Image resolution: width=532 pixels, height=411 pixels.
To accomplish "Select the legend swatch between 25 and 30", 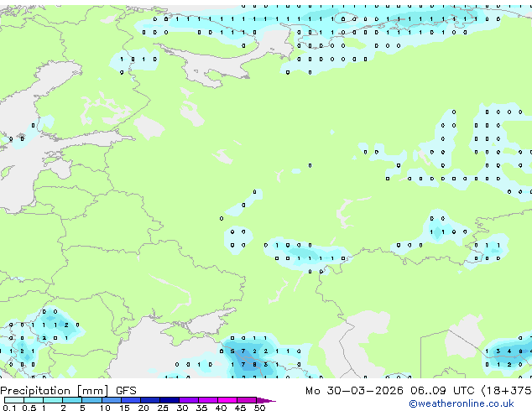I will click(x=169, y=400).
